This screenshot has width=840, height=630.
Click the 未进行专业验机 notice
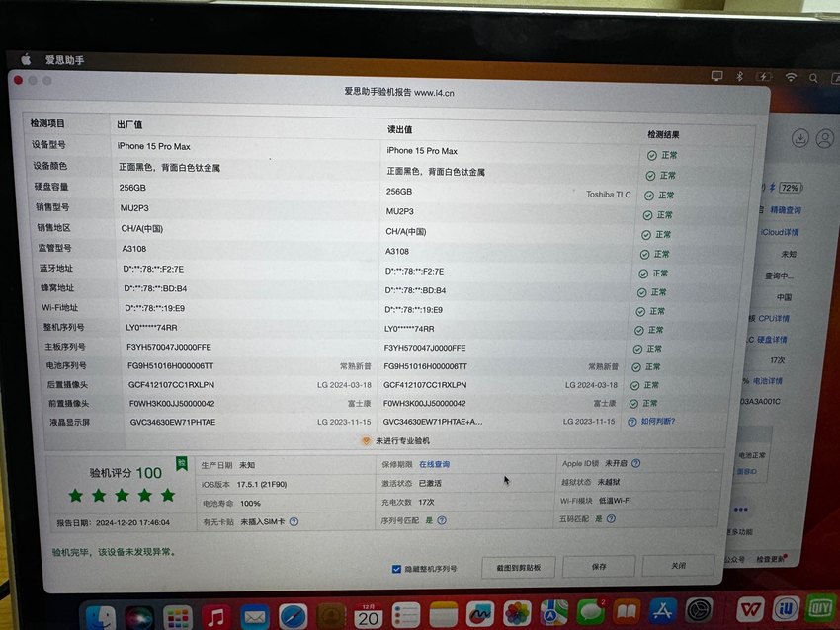pyautogui.click(x=396, y=441)
